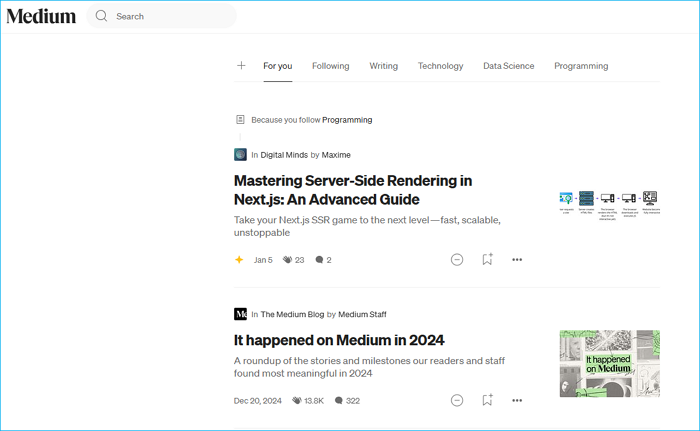Open more options for the Medium 2024 story

517,400
